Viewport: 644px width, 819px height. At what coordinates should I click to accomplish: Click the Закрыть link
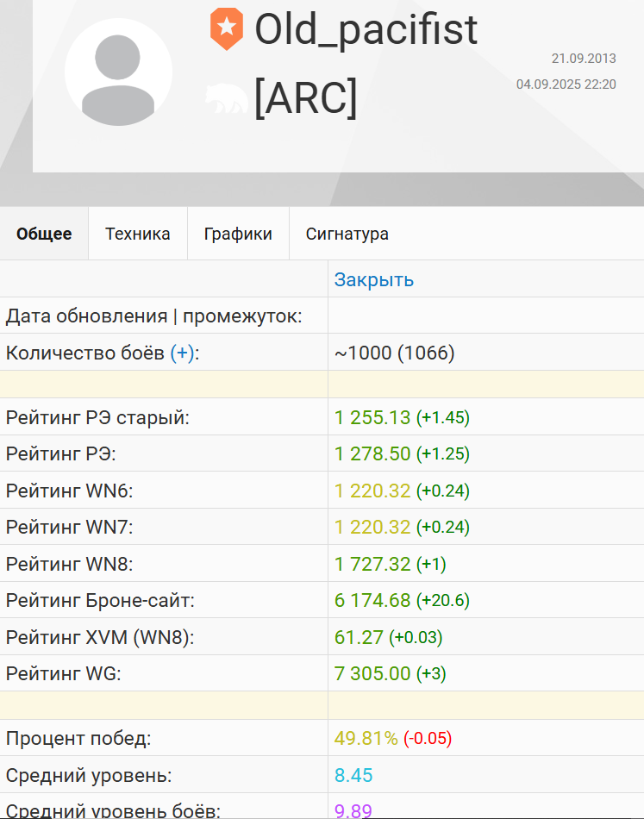pyautogui.click(x=374, y=279)
